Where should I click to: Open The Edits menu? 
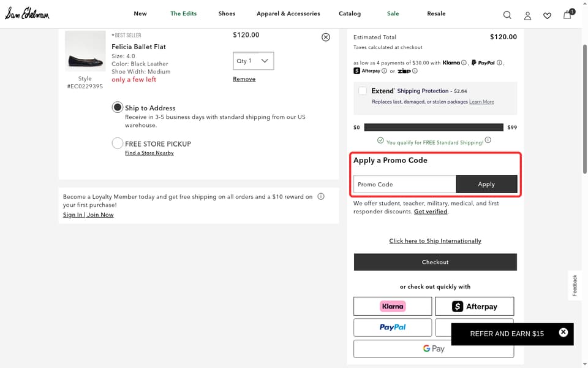183,13
